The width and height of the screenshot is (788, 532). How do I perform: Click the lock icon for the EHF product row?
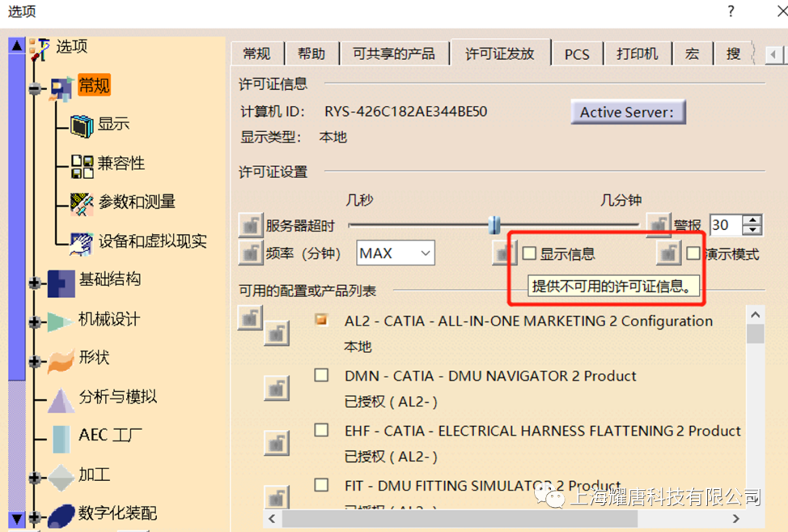pos(277,443)
